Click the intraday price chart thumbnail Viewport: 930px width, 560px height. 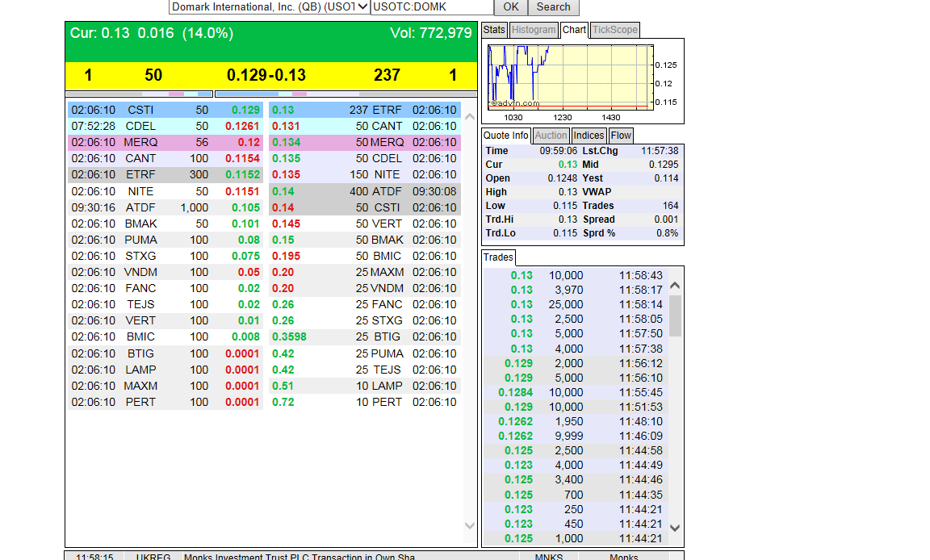click(571, 76)
